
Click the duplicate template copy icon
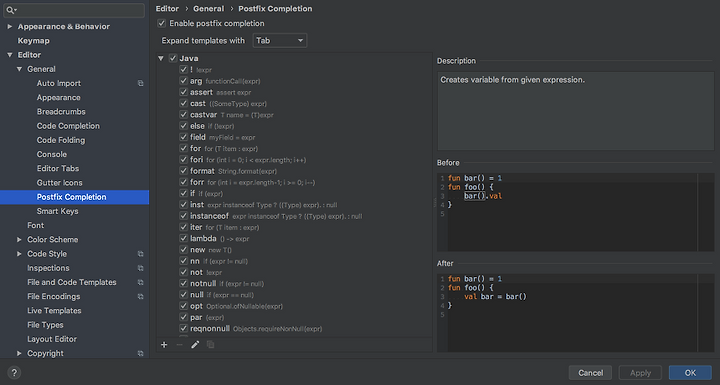(x=210, y=345)
